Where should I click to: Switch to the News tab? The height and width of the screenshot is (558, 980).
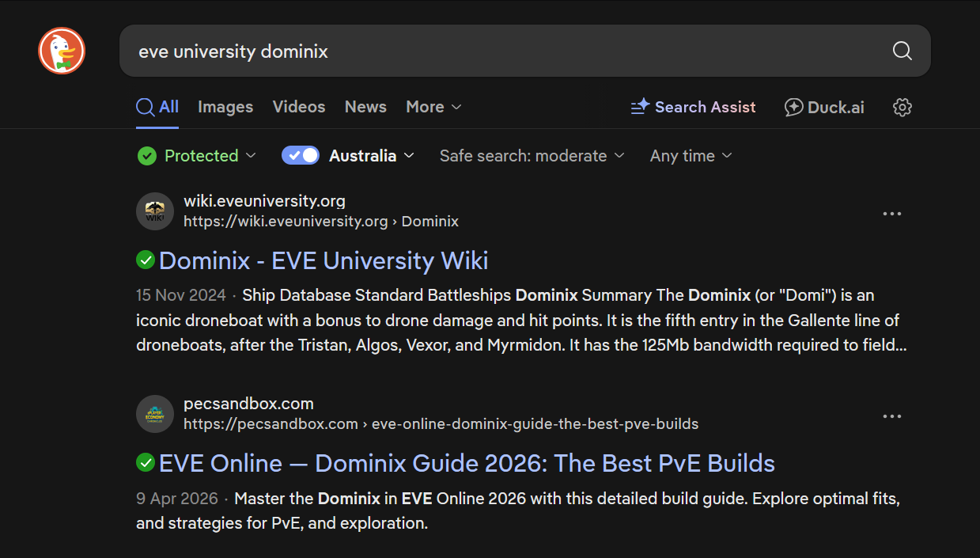click(365, 107)
